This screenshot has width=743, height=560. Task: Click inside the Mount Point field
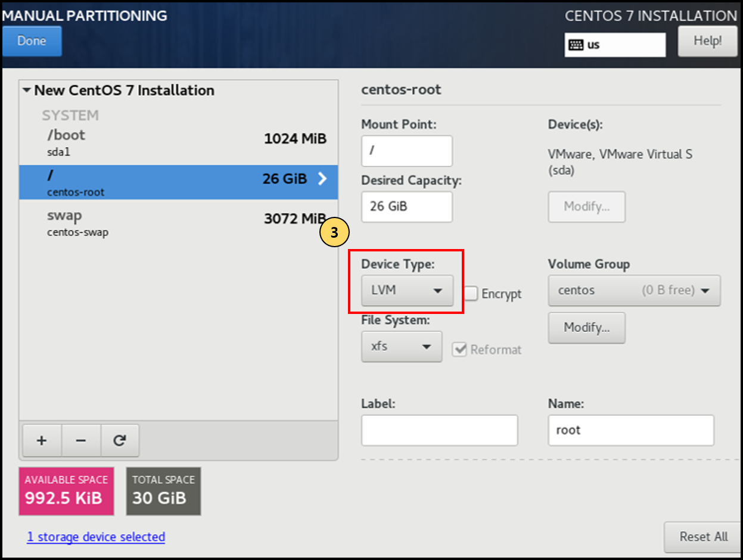pyautogui.click(x=406, y=151)
